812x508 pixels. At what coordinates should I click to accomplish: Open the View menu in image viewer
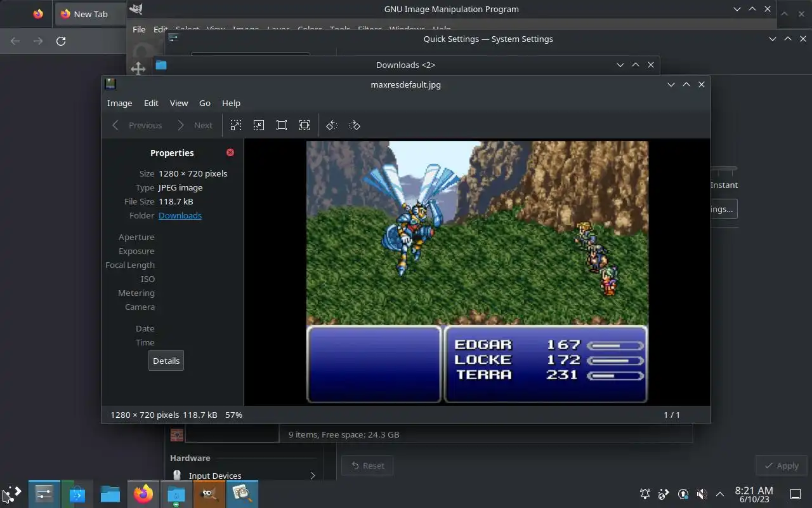click(179, 103)
